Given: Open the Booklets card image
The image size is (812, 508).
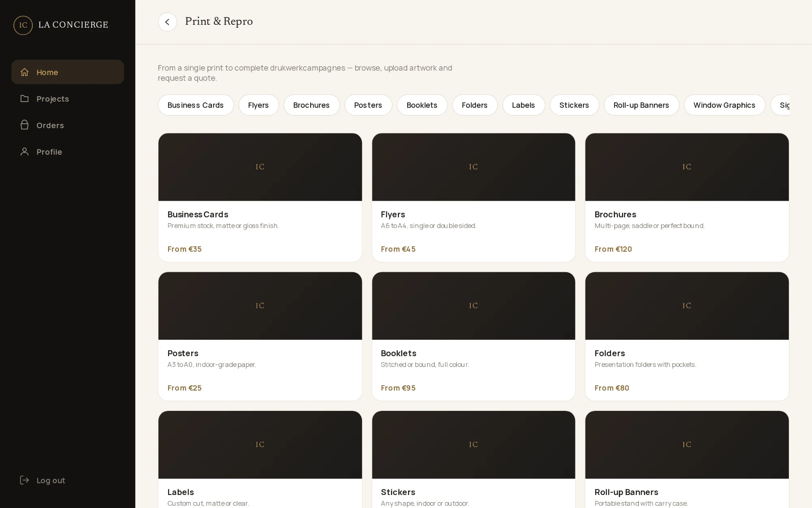Looking at the screenshot, I should click(473, 306).
